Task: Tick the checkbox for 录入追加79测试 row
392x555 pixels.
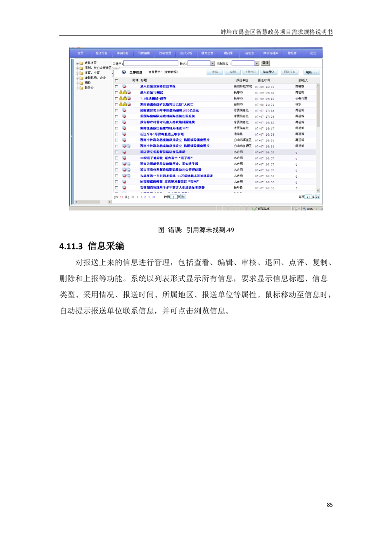Action: [x=116, y=93]
